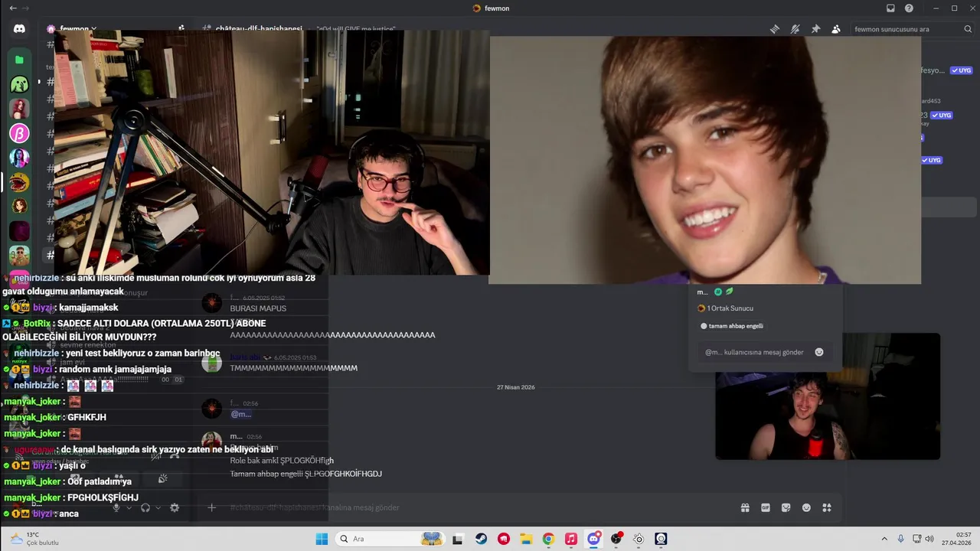980x551 pixels.
Task: Open Google Chrome from the taskbar
Action: tap(548, 539)
